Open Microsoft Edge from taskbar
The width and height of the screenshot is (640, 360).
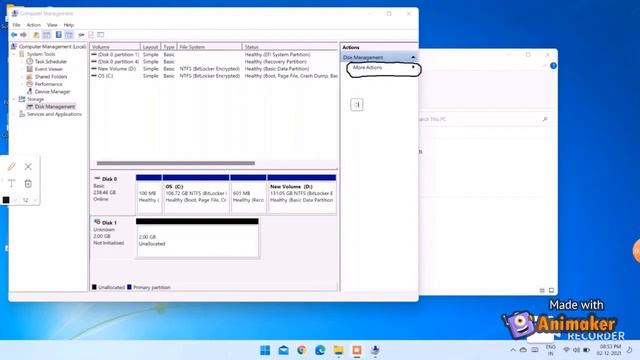320,350
